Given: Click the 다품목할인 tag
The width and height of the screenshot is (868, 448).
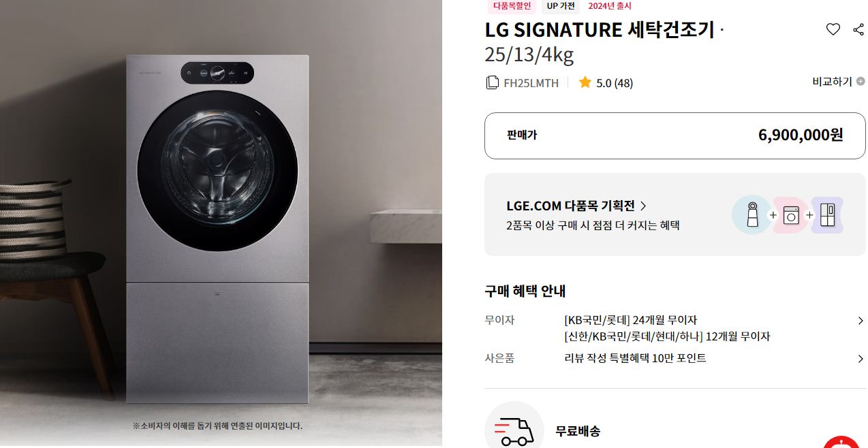Looking at the screenshot, I should point(511,6).
